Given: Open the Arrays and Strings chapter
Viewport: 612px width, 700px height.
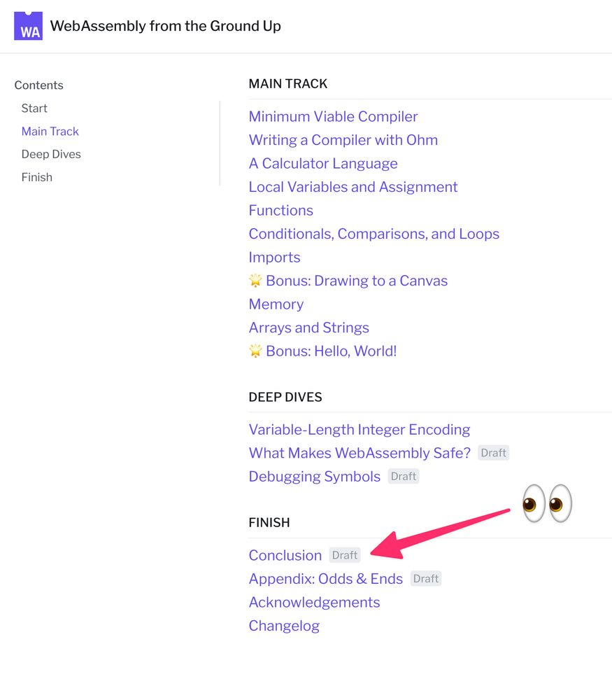Looking at the screenshot, I should pos(309,327).
